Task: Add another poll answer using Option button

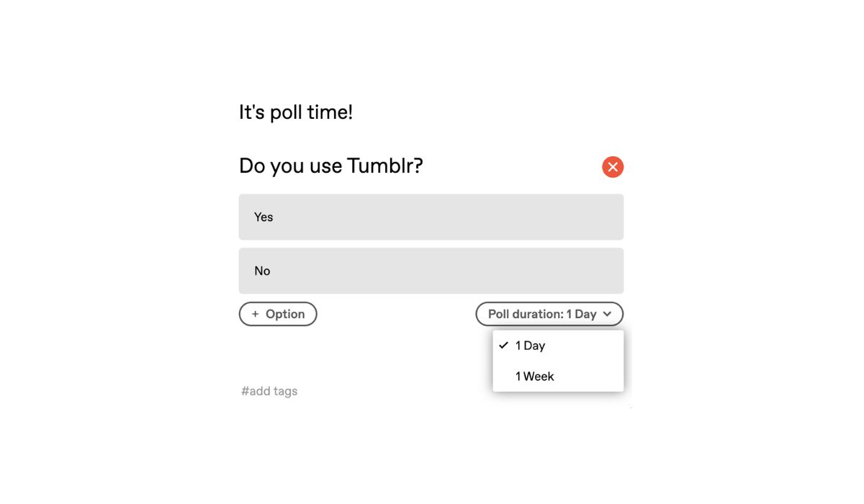Action: [x=278, y=314]
